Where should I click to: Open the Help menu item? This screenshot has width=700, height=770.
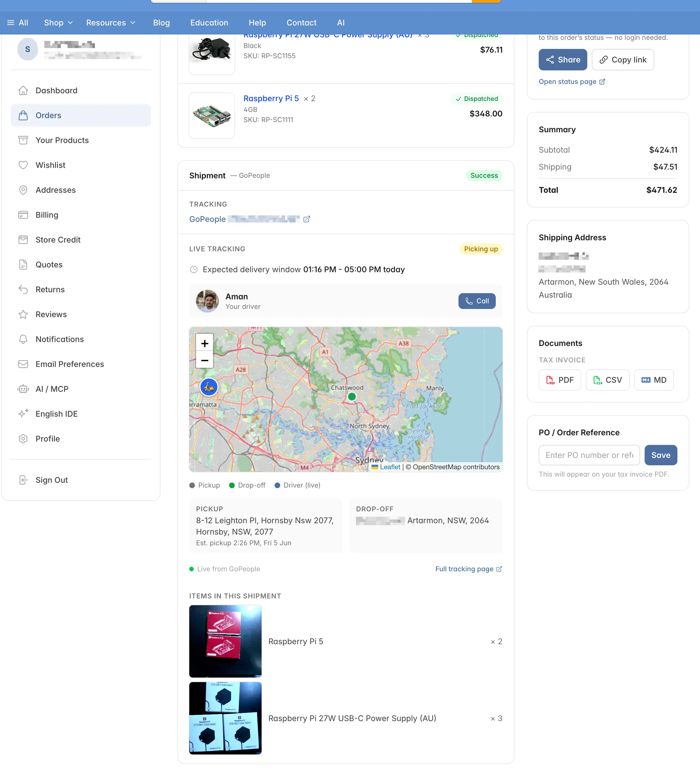pyautogui.click(x=257, y=23)
